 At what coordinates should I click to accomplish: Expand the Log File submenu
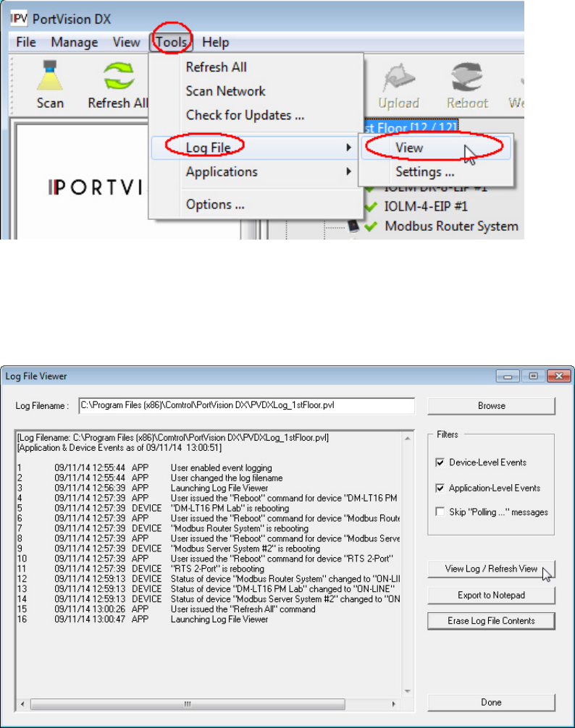(x=256, y=148)
